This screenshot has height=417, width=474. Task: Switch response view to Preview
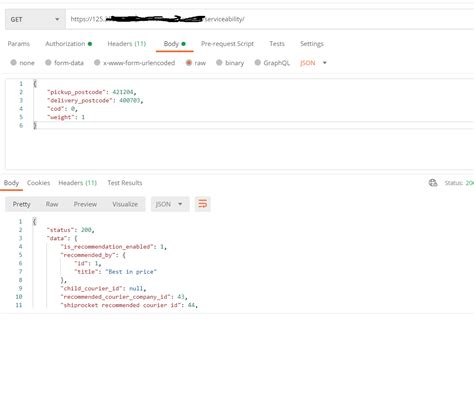point(85,204)
